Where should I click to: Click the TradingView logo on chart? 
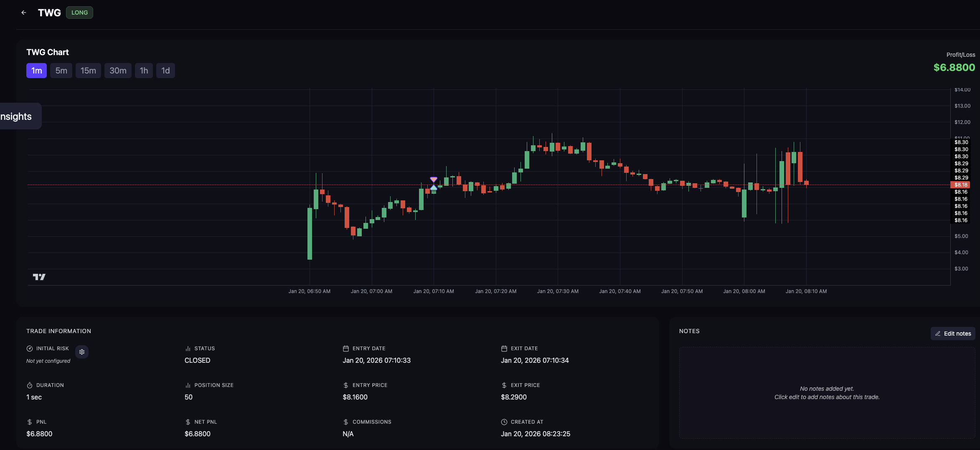[x=39, y=277]
